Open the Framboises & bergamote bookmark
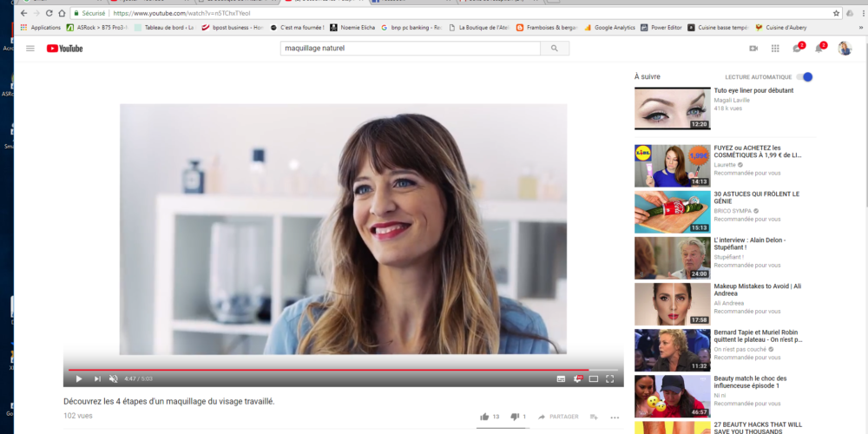The width and height of the screenshot is (868, 434). click(547, 27)
